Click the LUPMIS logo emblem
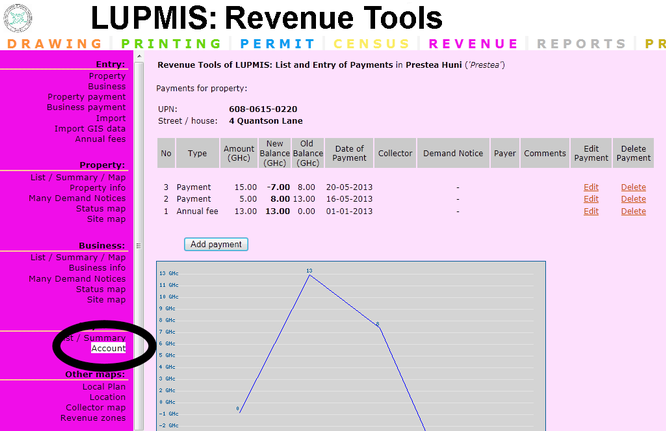666x431 pixels. coord(17,18)
